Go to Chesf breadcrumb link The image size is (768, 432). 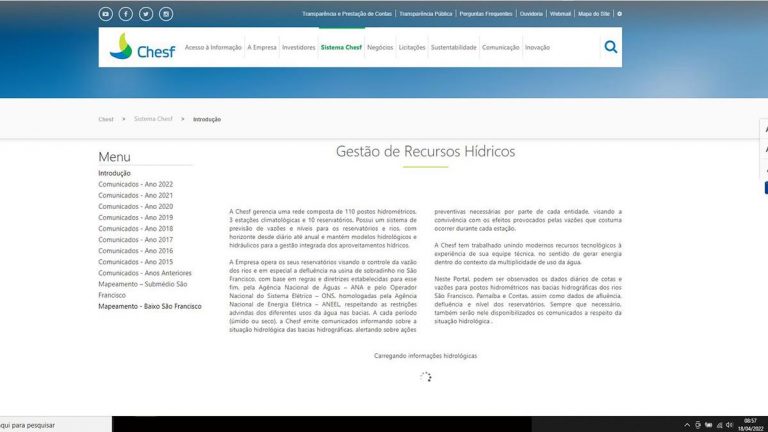pos(106,120)
